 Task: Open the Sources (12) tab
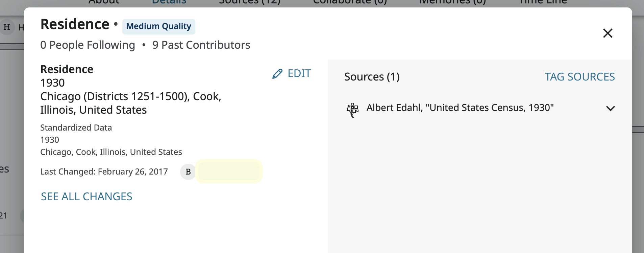pos(250,2)
